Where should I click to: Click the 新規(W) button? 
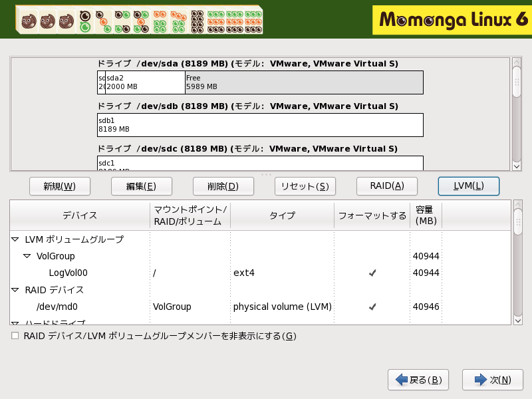[x=60, y=186]
